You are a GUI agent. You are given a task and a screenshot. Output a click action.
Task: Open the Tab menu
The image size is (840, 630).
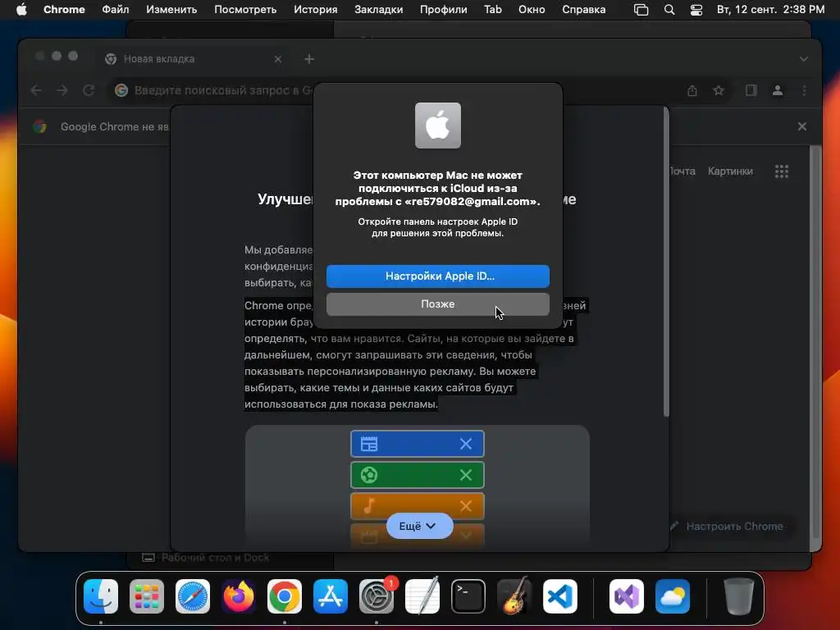pos(492,9)
